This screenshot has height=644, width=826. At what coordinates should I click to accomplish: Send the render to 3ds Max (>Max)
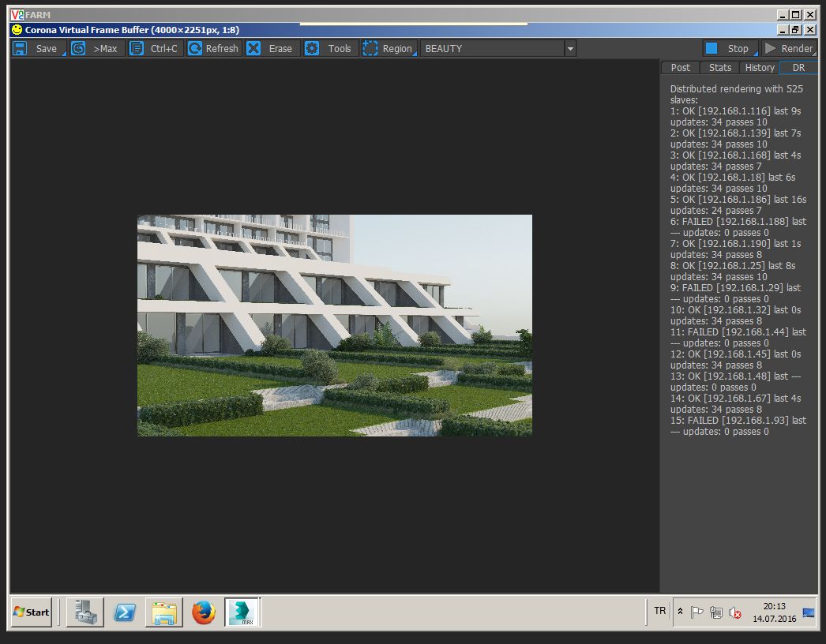tap(96, 48)
